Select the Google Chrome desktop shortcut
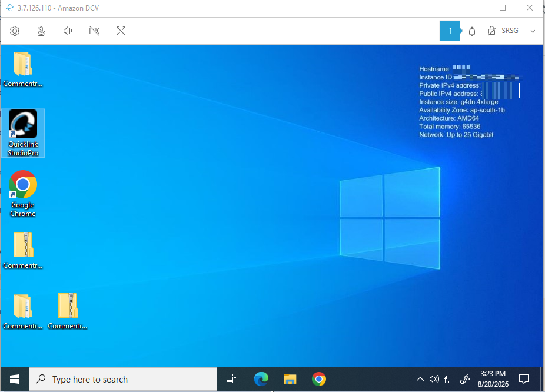Screen dimensions: 545x392 pyautogui.click(x=23, y=194)
